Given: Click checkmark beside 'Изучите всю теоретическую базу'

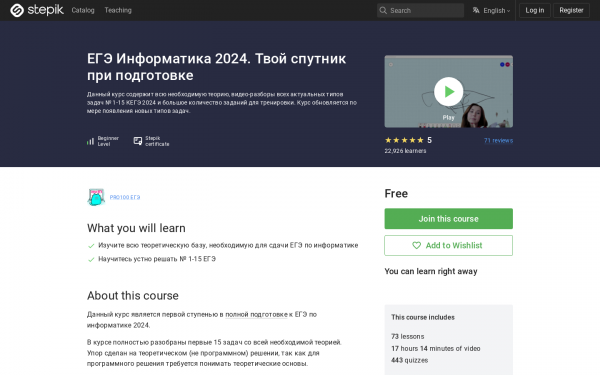Looking at the screenshot, I should pos(91,246).
